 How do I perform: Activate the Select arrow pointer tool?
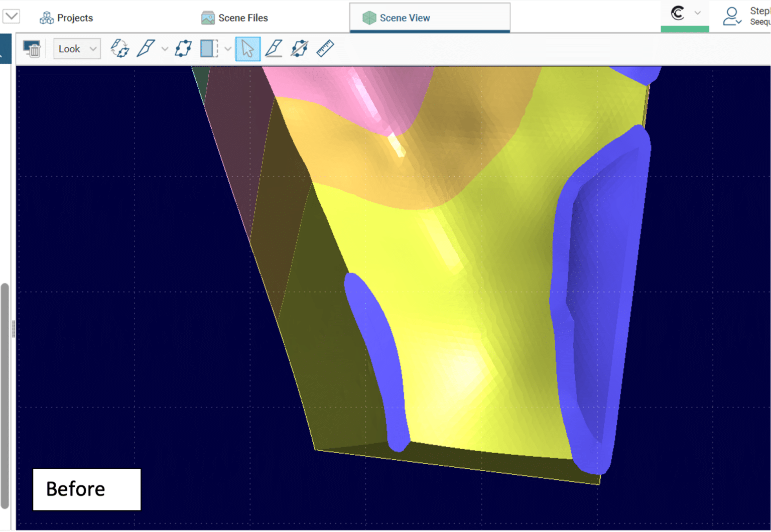pyautogui.click(x=248, y=49)
